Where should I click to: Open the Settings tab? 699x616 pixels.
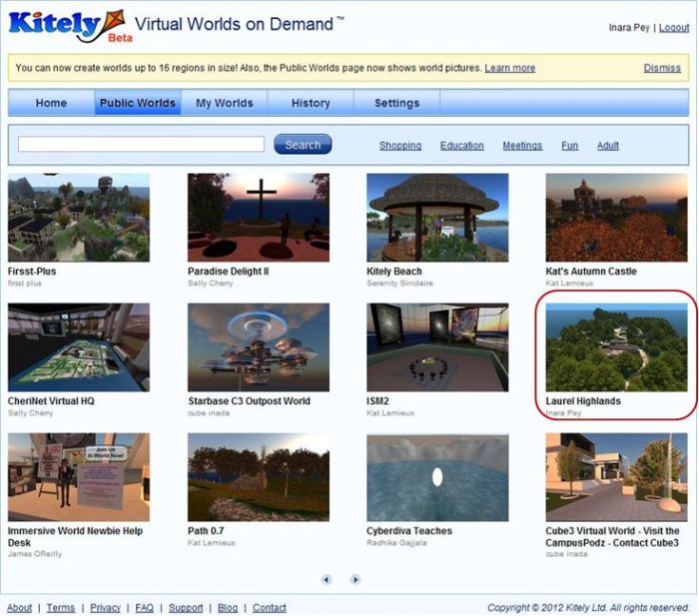396,103
